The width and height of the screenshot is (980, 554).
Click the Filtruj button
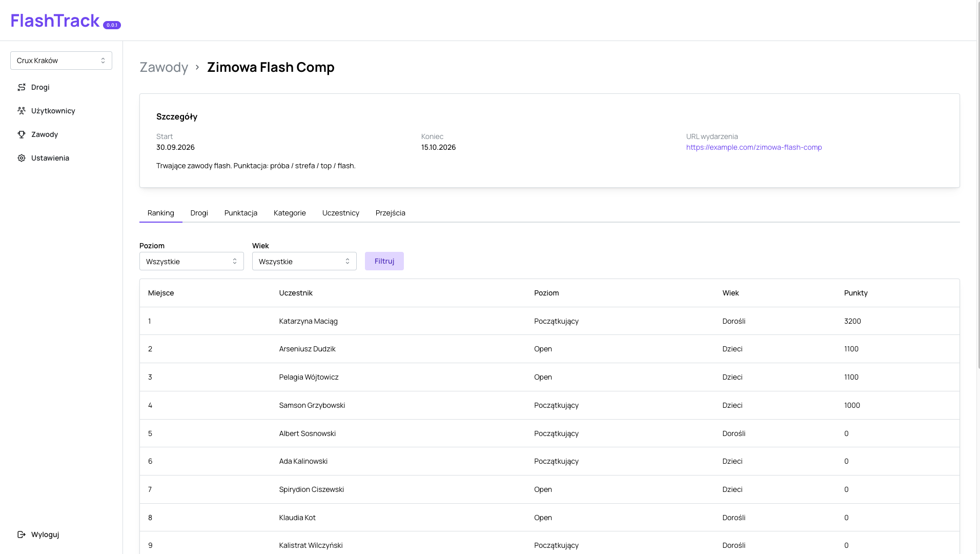point(384,261)
